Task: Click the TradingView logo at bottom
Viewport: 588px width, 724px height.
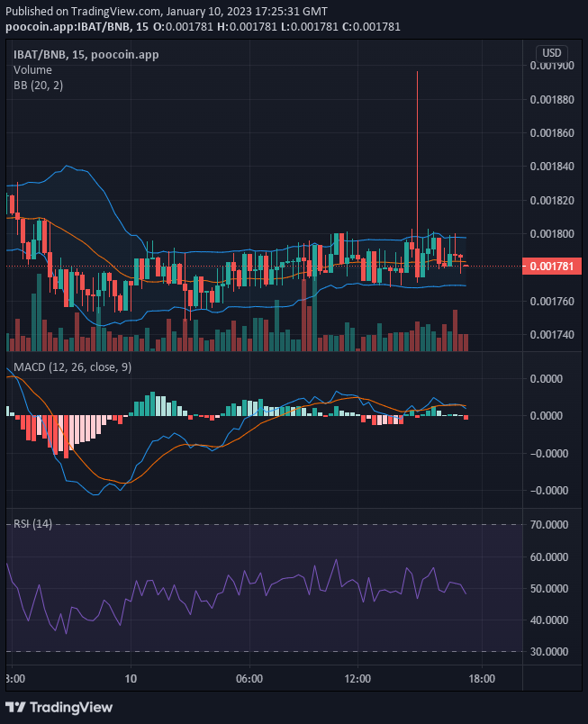Action: tap(59, 708)
